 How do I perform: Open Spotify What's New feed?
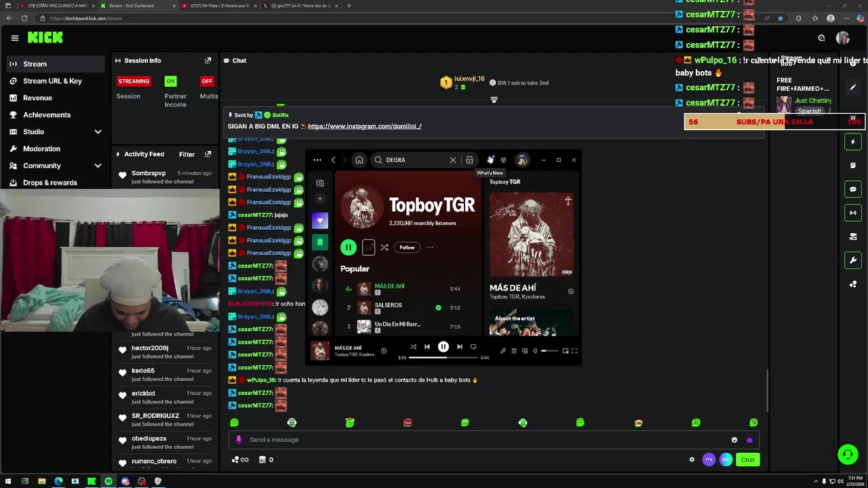(490, 160)
